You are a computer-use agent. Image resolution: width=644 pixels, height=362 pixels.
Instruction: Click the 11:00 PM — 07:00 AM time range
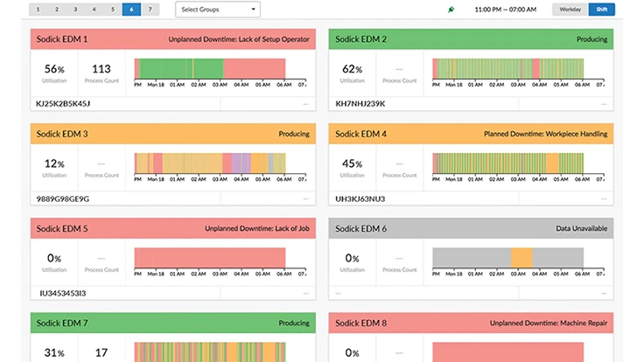[x=504, y=10]
